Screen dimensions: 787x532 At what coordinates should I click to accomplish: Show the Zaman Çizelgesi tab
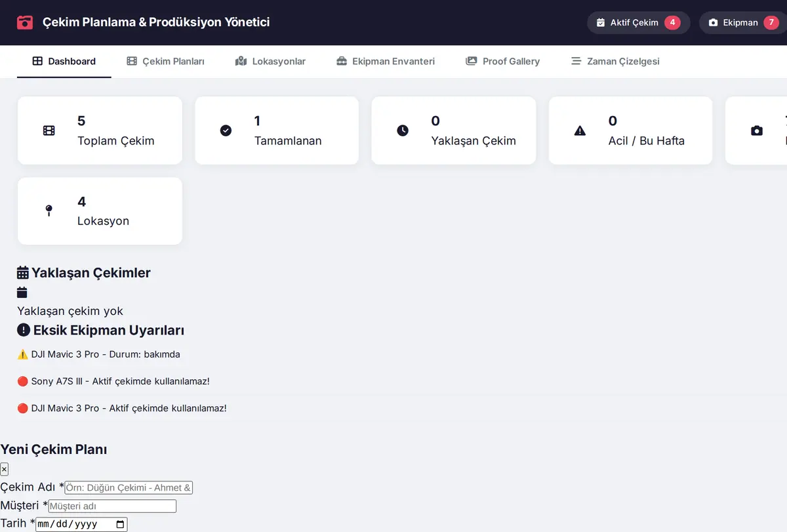[615, 61]
